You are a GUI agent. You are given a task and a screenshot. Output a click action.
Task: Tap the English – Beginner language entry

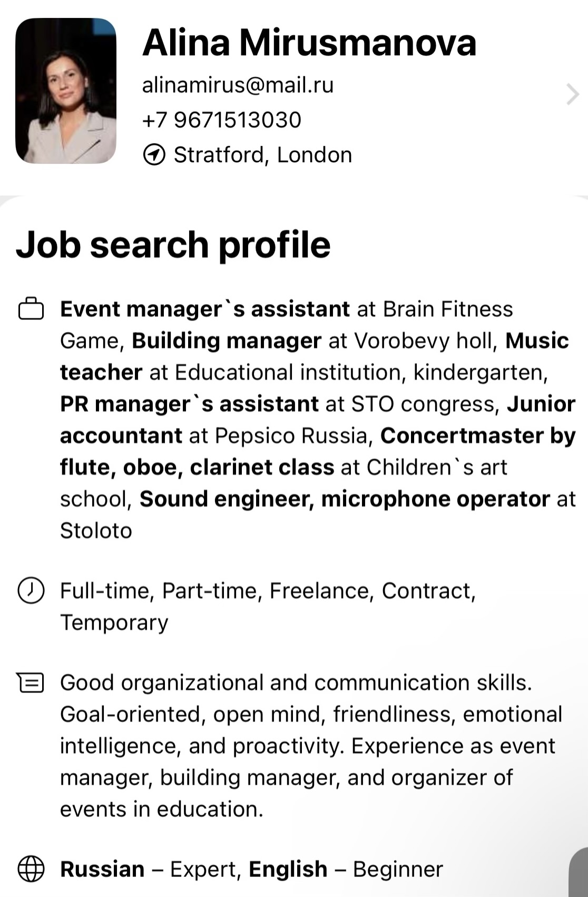pos(346,869)
